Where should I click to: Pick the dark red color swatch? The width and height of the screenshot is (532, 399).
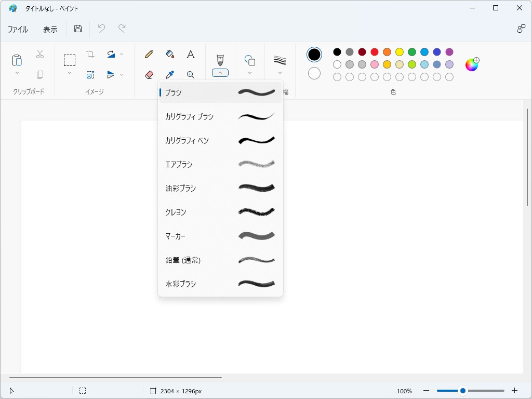pos(362,52)
